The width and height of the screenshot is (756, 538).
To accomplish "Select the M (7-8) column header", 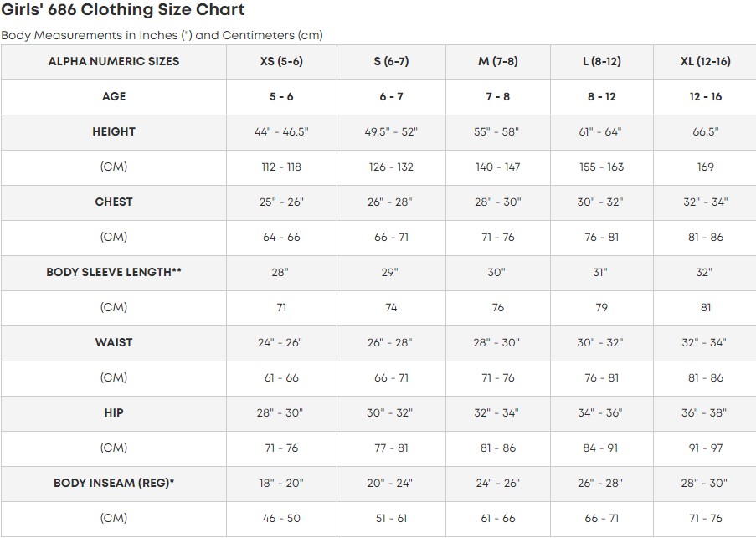I will (x=497, y=62).
